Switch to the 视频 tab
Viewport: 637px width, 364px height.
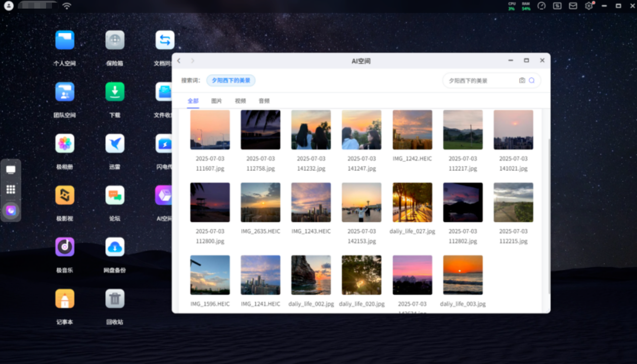coord(240,101)
